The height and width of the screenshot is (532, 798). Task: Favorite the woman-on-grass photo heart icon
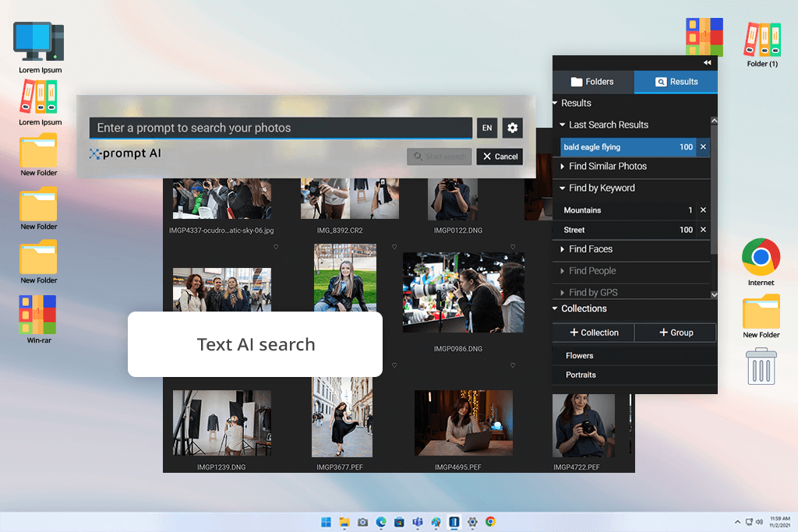(394, 247)
